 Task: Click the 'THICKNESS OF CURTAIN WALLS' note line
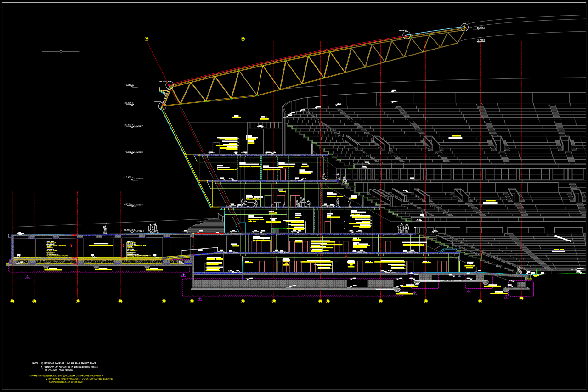(x=70, y=367)
